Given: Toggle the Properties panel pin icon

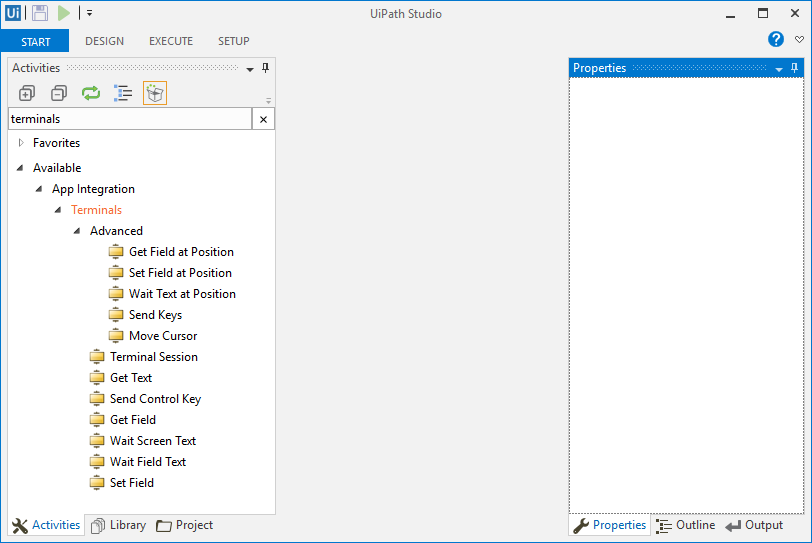Looking at the screenshot, I should (x=794, y=68).
